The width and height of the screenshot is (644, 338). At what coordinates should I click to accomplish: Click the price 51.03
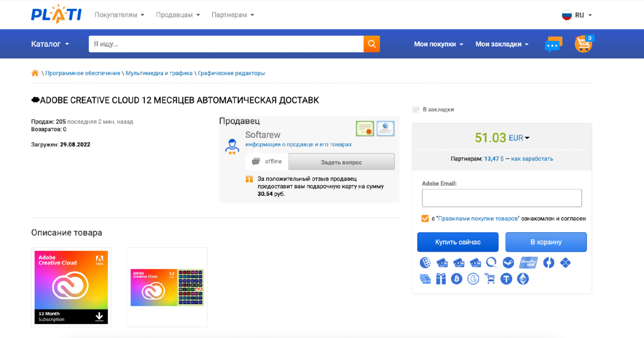(491, 138)
